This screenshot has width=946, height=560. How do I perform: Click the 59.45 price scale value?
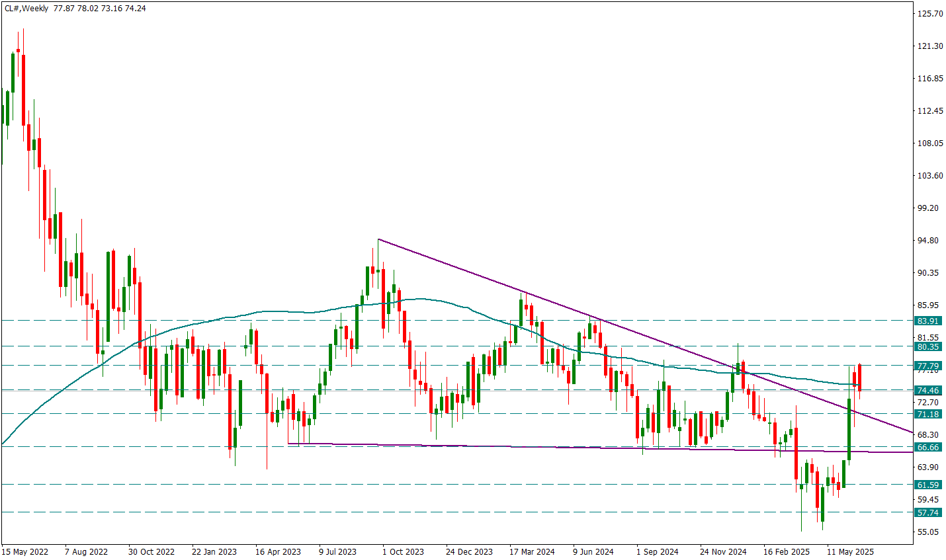pos(929,499)
